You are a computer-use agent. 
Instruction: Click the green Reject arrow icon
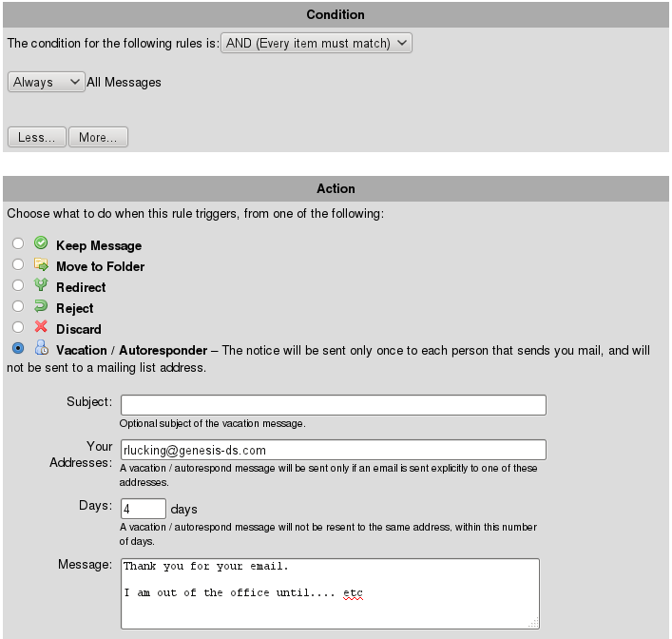pyautogui.click(x=41, y=306)
